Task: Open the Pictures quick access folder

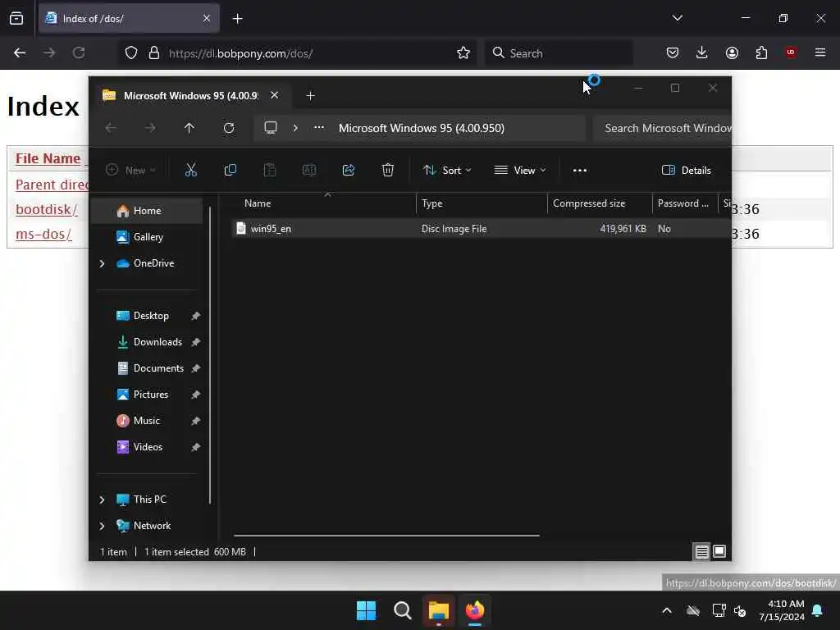Action: [x=151, y=395]
